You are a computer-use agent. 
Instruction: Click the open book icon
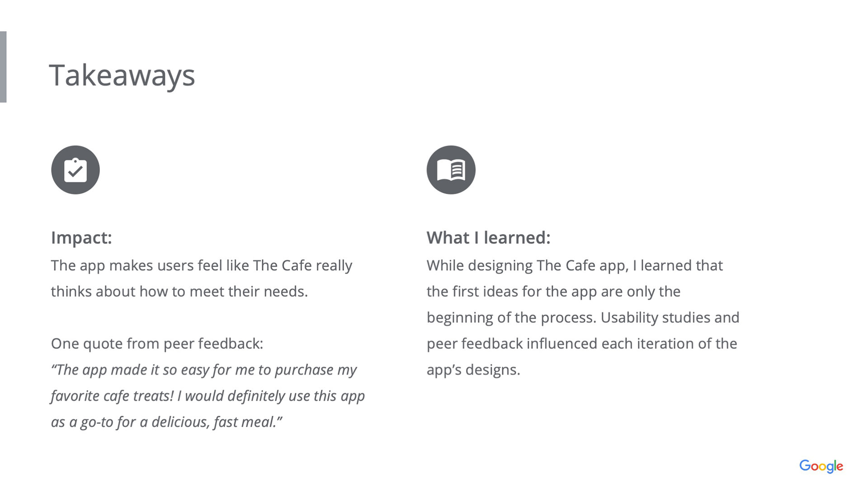tap(451, 170)
